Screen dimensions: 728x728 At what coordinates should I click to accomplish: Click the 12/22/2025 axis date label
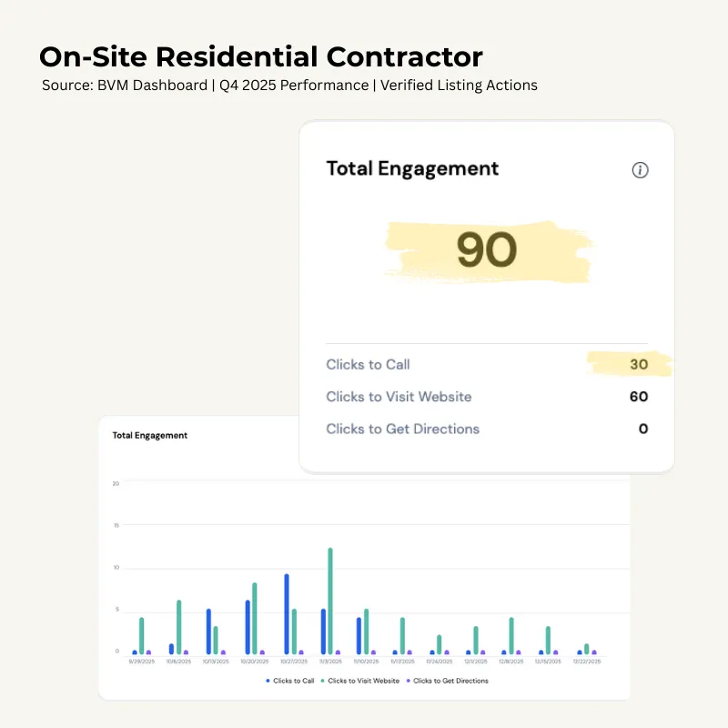tap(587, 662)
